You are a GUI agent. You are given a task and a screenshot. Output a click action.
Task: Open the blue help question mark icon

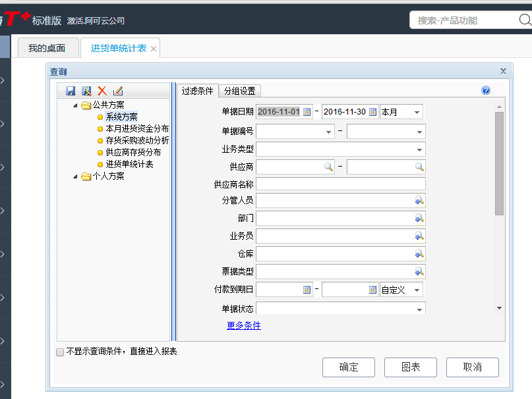[x=485, y=90]
